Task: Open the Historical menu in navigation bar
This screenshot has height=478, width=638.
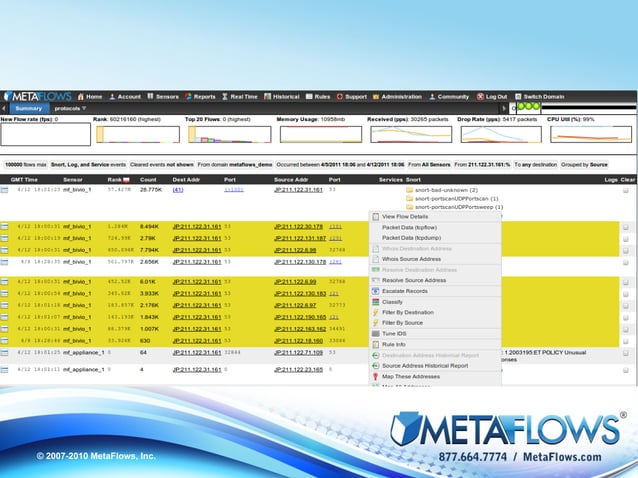Action: [282, 97]
